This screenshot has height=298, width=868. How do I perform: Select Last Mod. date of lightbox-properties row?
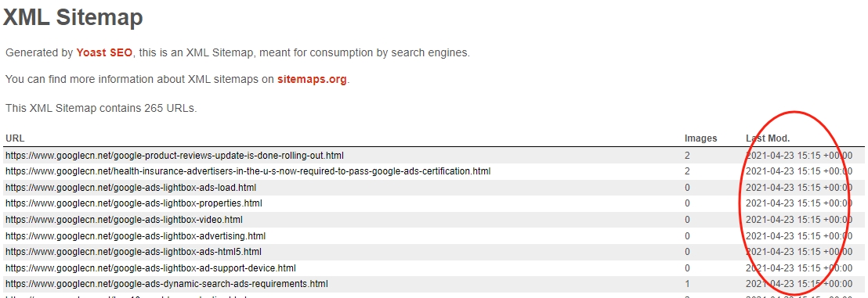click(x=799, y=203)
